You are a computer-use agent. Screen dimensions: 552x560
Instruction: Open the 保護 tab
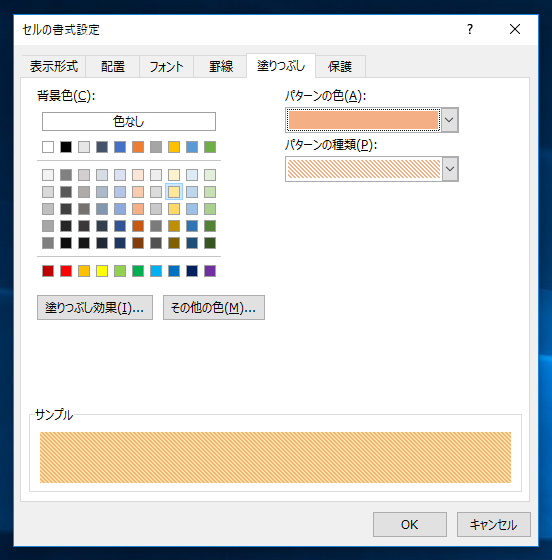tap(340, 66)
